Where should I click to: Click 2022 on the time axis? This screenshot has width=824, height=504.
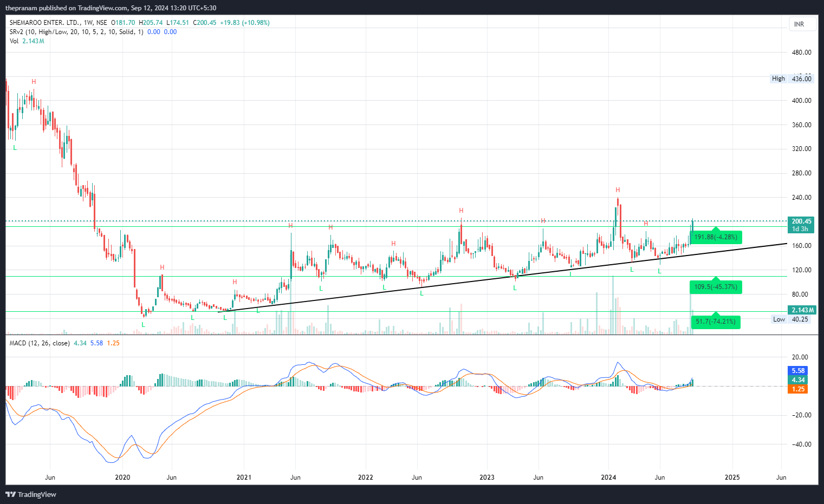[x=366, y=477]
